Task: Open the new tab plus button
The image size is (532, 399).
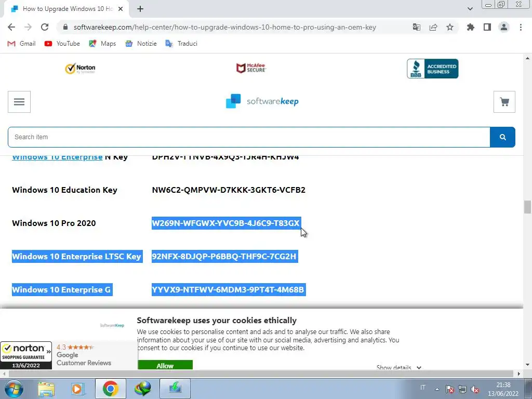Action: coord(140,9)
